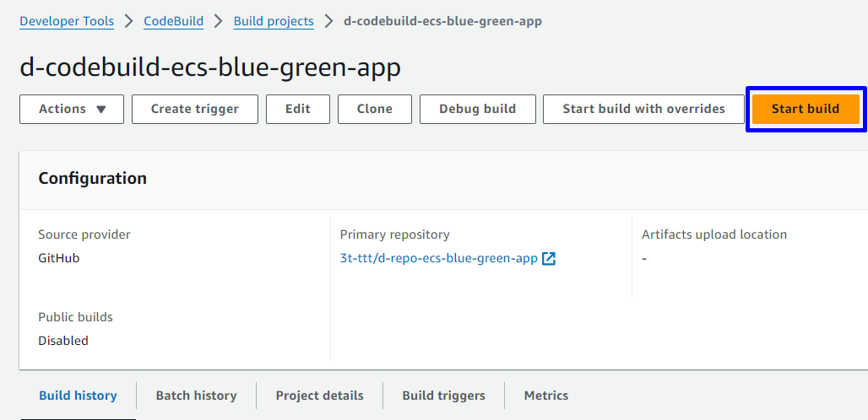Click the Configuration section heading
Viewport: 868px width, 420px height.
pyautogui.click(x=92, y=178)
